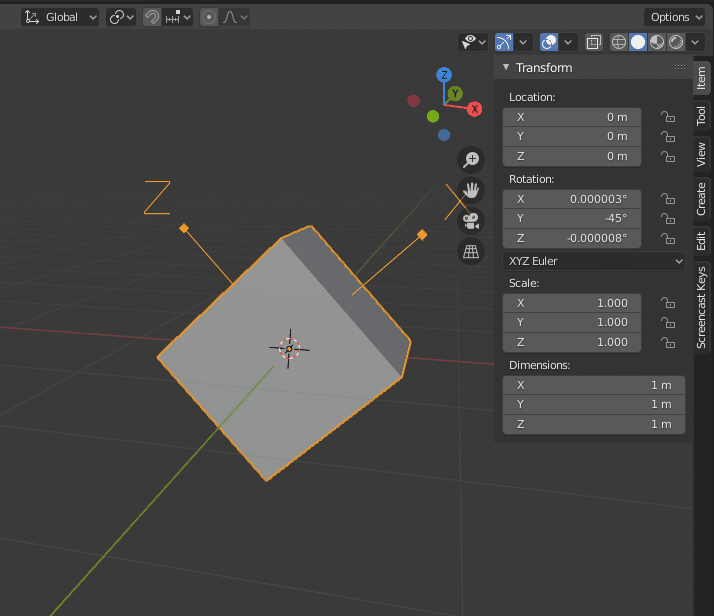Open the pivot point dropdown
714x616 pixels.
coord(121,17)
